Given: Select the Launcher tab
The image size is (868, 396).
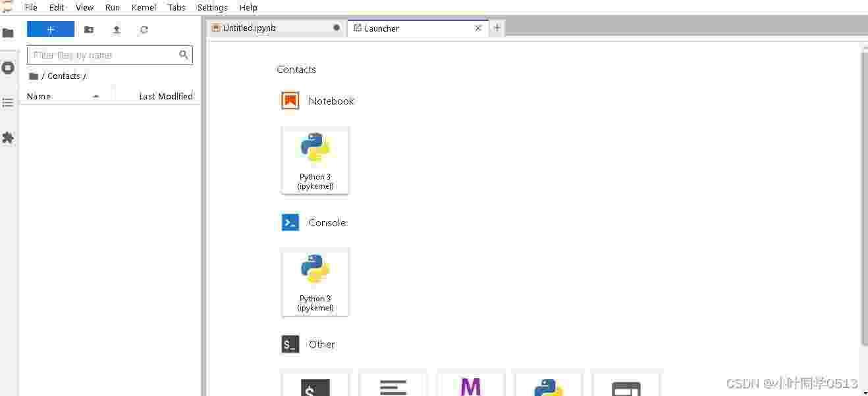Looking at the screenshot, I should coord(418,28).
